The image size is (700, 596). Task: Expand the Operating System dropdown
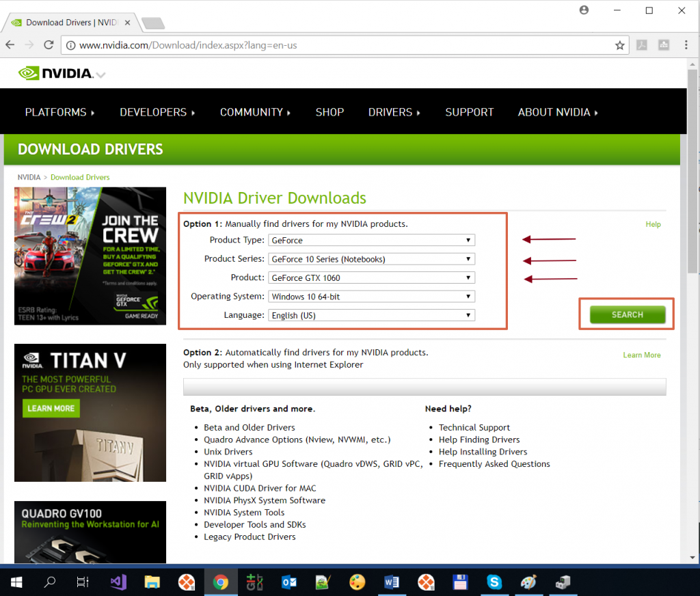tap(372, 297)
